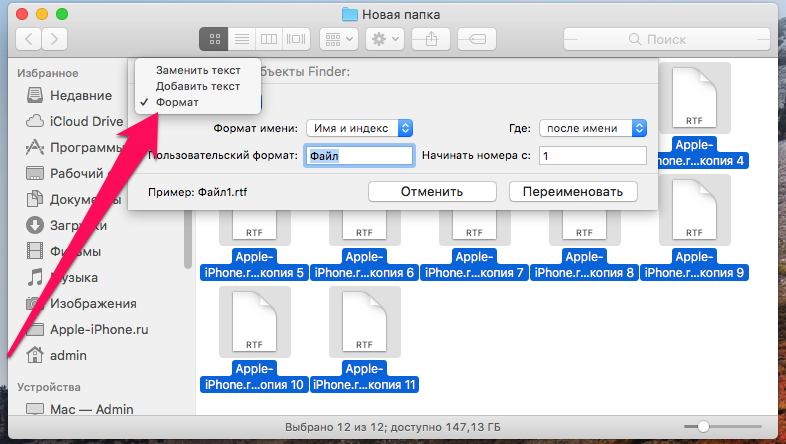Click the Музыка note icon
The image size is (786, 444).
[x=35, y=277]
